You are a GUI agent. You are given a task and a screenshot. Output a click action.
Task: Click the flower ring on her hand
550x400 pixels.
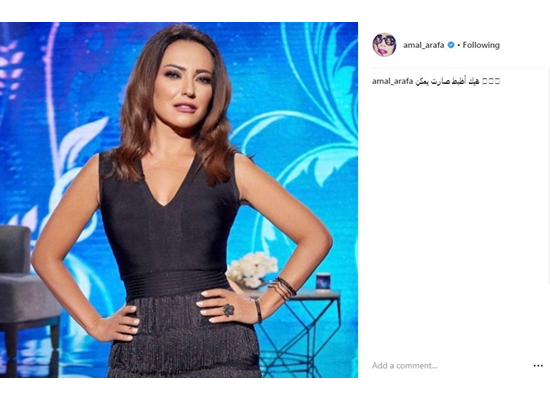click(228, 310)
